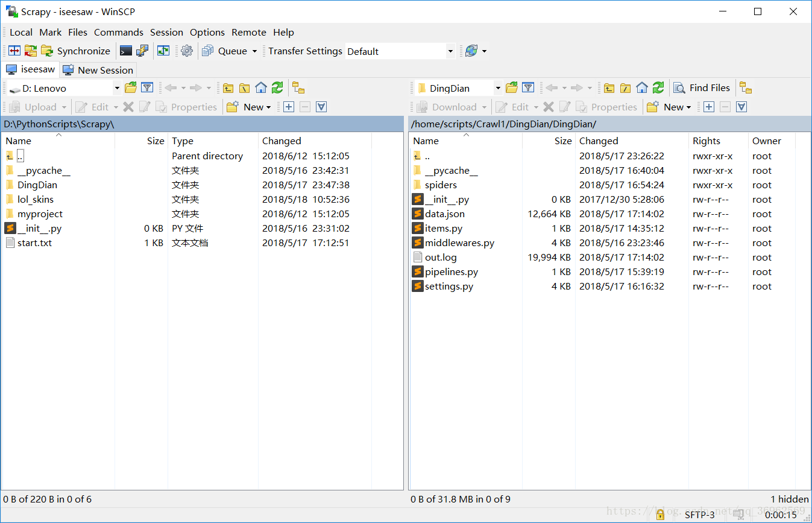Select the out.log file

point(441,258)
